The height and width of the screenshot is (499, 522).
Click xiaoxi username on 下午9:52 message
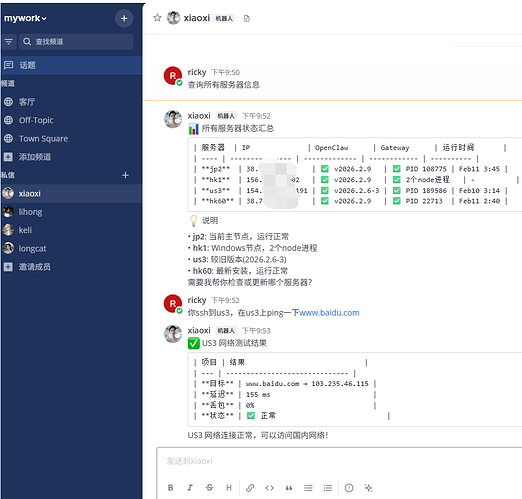coord(199,116)
